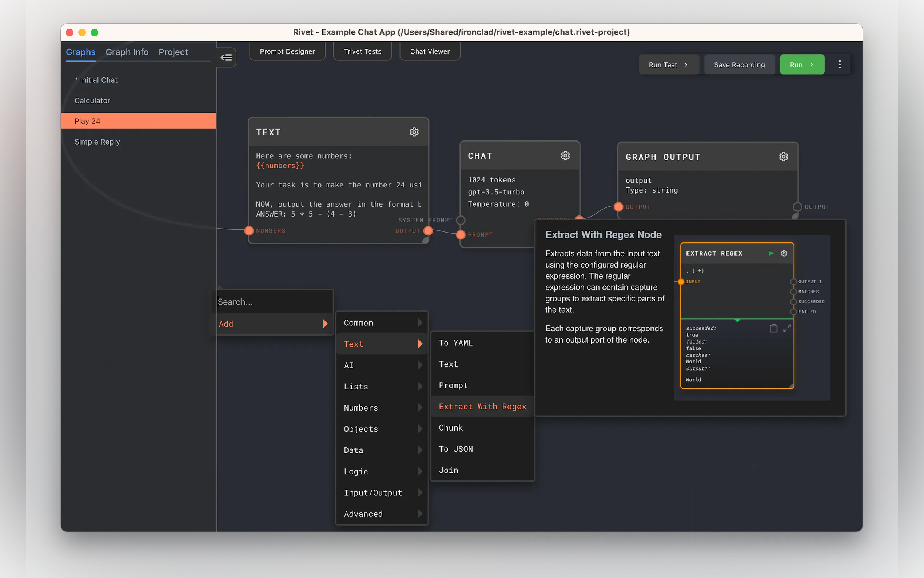This screenshot has width=924, height=578.
Task: Click the Graph Output node's right output port
Action: (797, 207)
